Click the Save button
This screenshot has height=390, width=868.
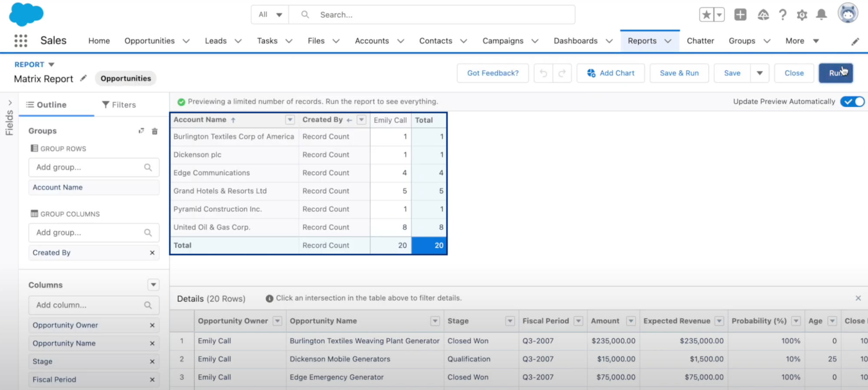732,73
